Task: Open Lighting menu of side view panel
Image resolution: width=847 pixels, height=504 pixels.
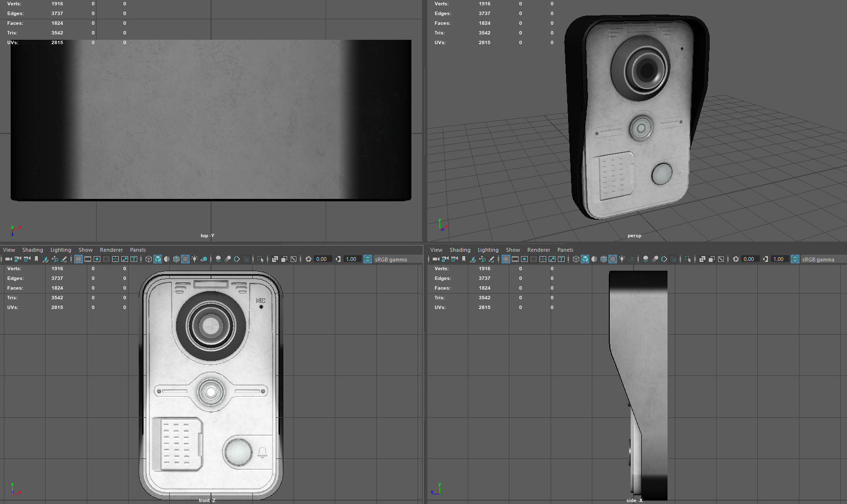Action: coord(488,250)
